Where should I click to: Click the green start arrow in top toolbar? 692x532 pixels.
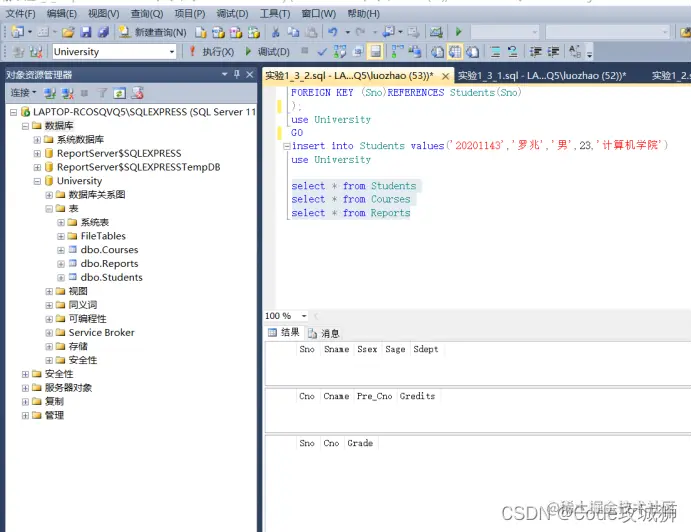point(458,32)
